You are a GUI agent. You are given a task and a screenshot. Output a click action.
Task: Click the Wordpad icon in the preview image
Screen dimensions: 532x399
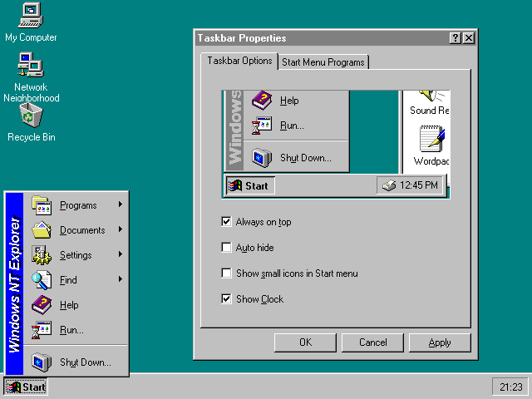click(432, 139)
